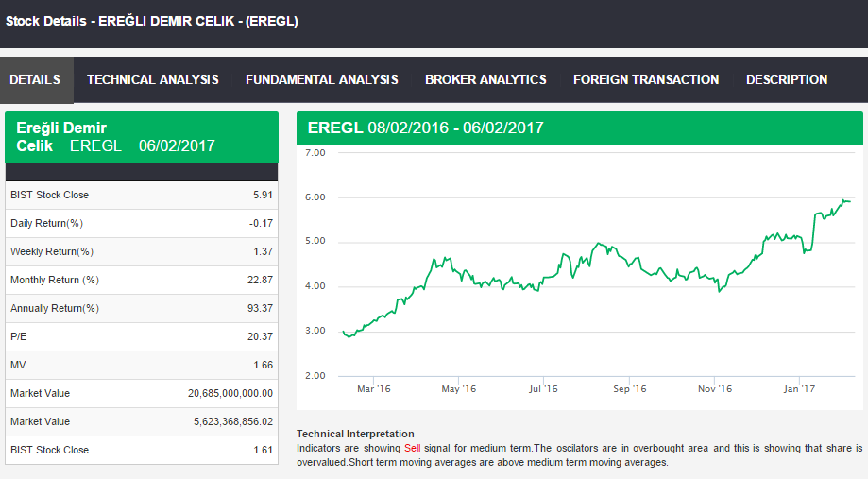The image size is (868, 479).
Task: Click the 2.00 y-axis label on chart
Action: 315,375
